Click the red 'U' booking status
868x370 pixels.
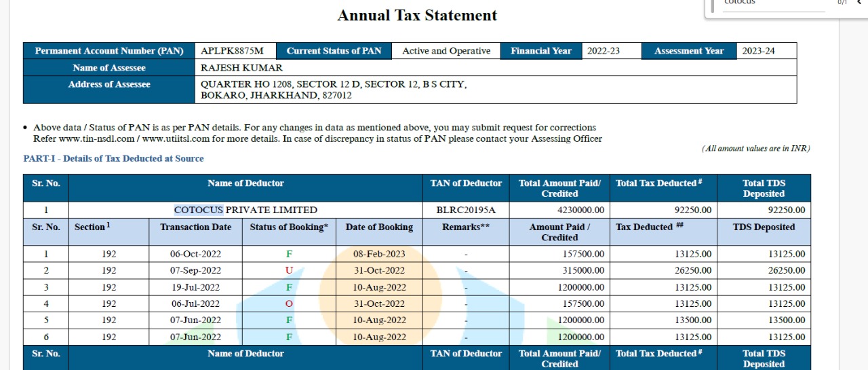click(289, 270)
